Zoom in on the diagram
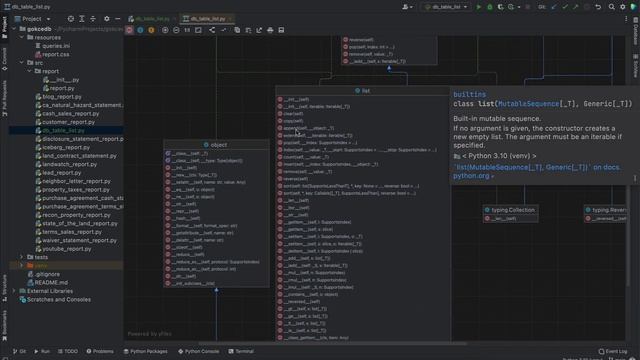This screenshot has width=640, height=360. [x=165, y=30]
